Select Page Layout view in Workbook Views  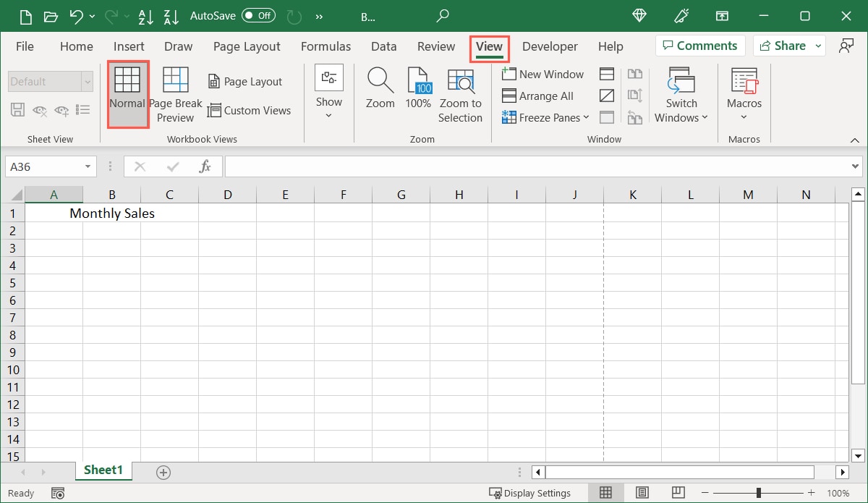pyautogui.click(x=246, y=81)
